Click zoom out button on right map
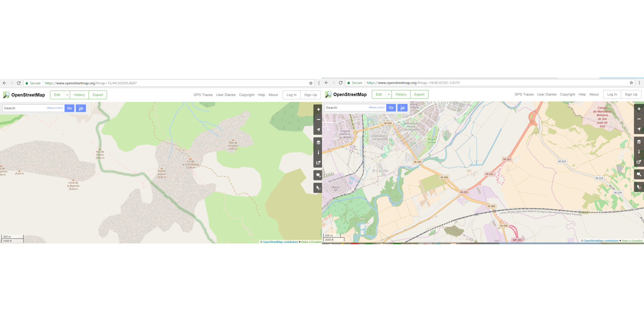 [639, 120]
